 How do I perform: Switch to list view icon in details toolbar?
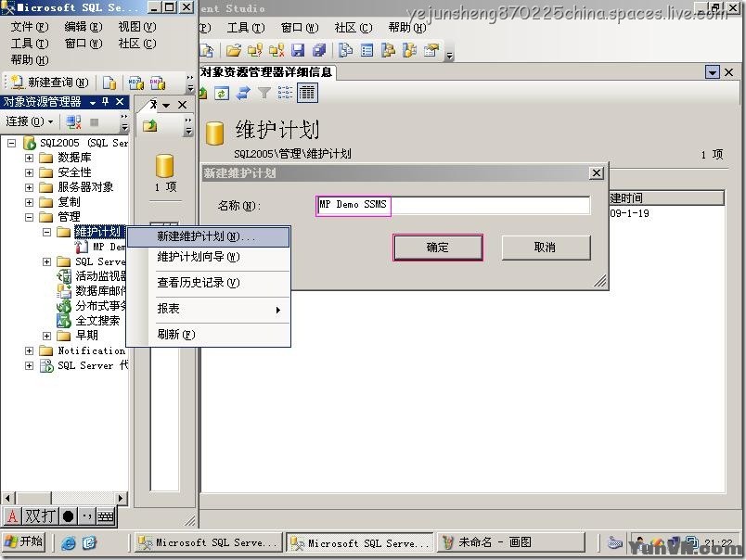285,93
